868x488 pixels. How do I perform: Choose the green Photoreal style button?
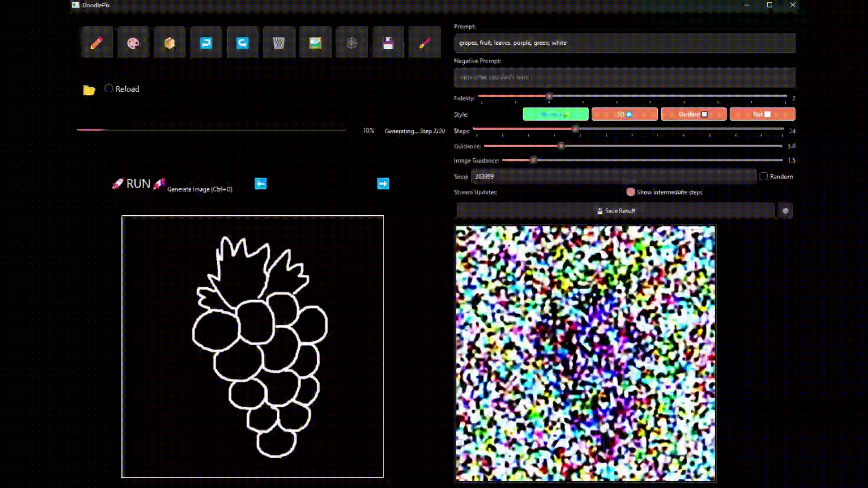coord(556,114)
